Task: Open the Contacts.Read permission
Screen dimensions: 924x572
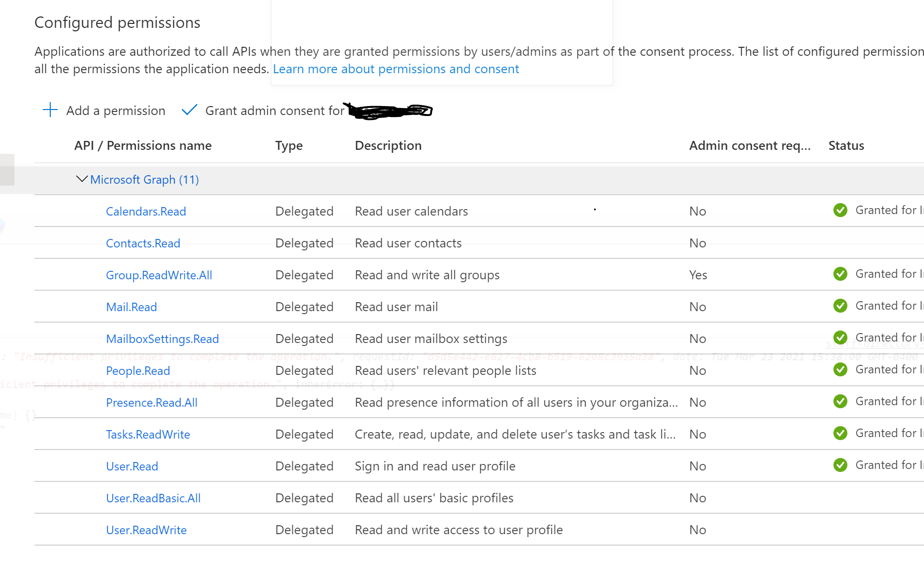Action: pos(143,243)
